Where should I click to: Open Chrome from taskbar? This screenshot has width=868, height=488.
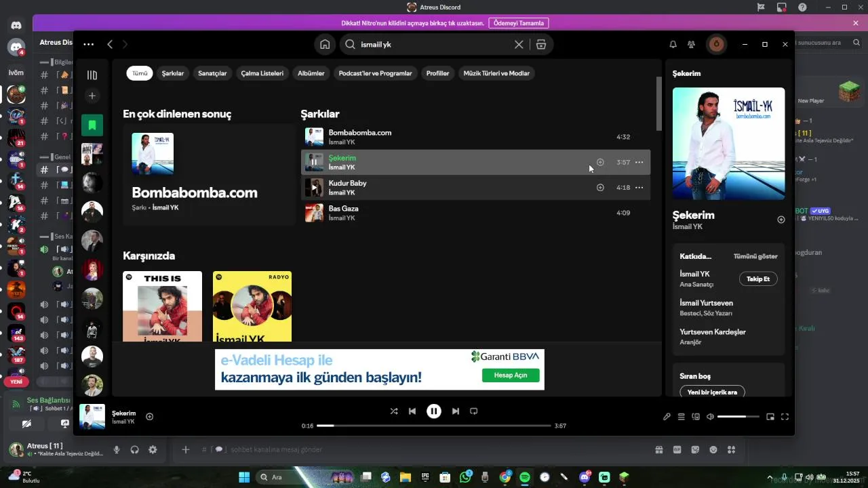(505, 477)
